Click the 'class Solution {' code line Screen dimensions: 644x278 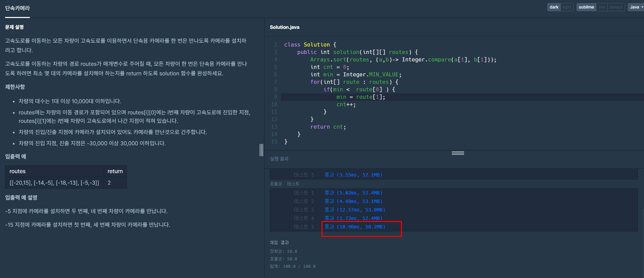tap(310, 45)
